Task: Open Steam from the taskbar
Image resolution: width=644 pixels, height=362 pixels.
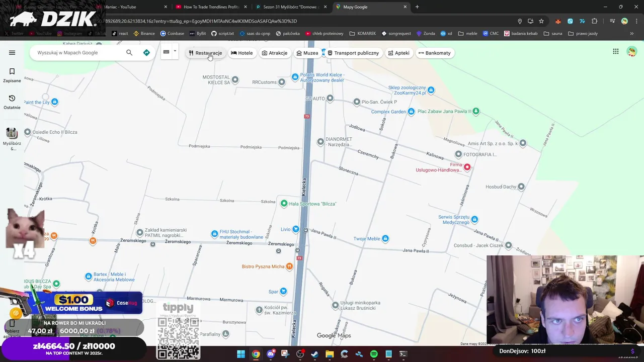Action: point(315,354)
